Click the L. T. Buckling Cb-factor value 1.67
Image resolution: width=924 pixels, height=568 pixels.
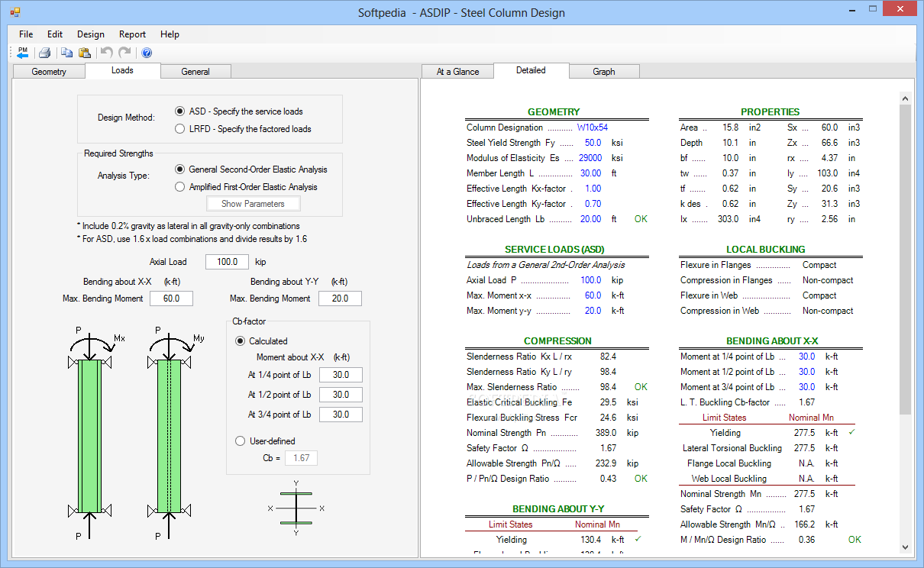(806, 402)
